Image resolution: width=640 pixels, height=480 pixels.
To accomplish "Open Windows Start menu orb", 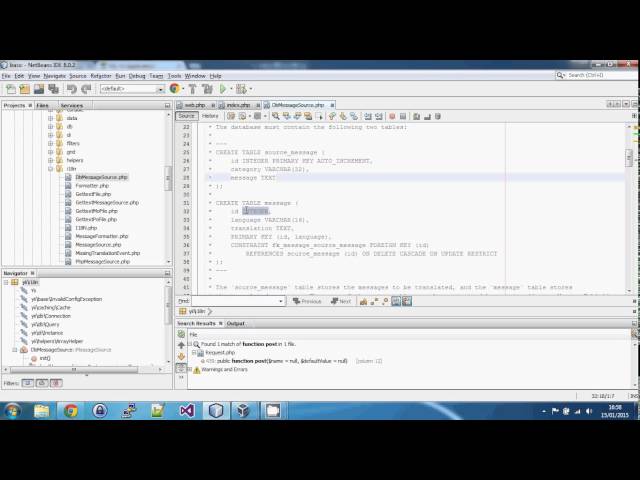I will (12, 411).
